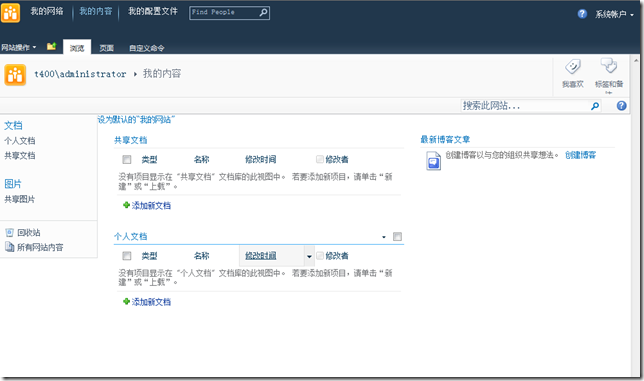Go to 我的网络 in top navigation
Viewport: 644px width, 381px height.
point(47,11)
